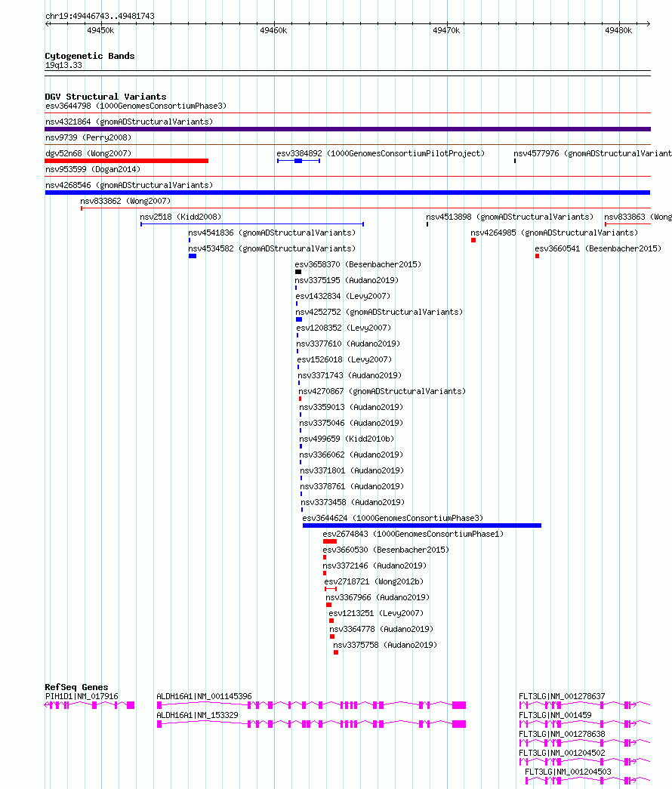This screenshot has height=789, width=672.
Task: Select the blue nsv4268546 variant bar
Action: [348, 193]
